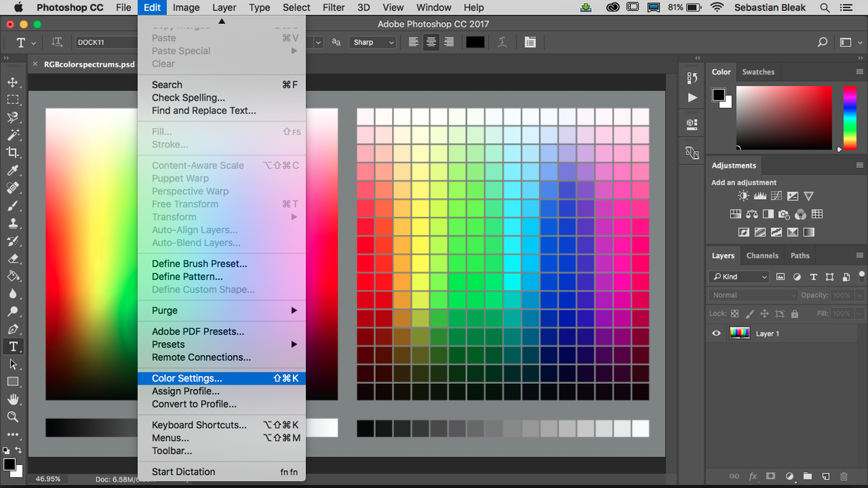The height and width of the screenshot is (488, 868).
Task: Open the Kind filter dropdown in Layers
Action: [x=738, y=276]
